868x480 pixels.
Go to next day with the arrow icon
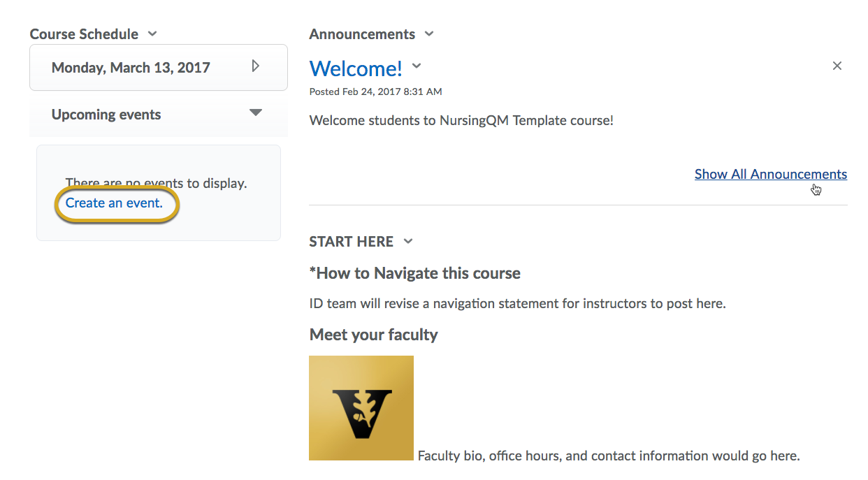point(256,66)
